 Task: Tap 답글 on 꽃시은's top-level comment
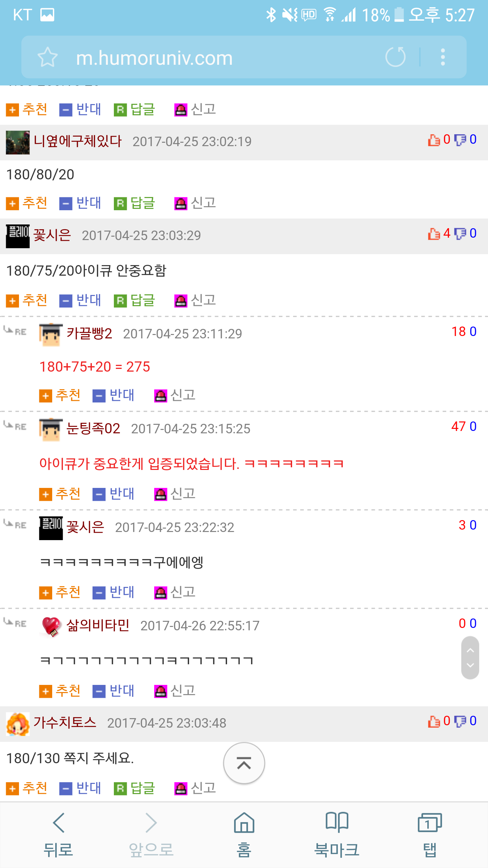tap(135, 300)
